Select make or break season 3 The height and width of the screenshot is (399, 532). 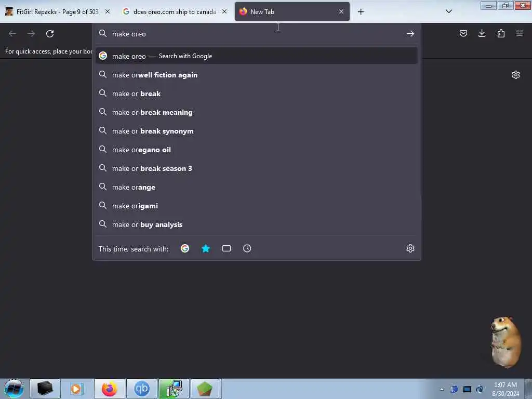(x=256, y=168)
